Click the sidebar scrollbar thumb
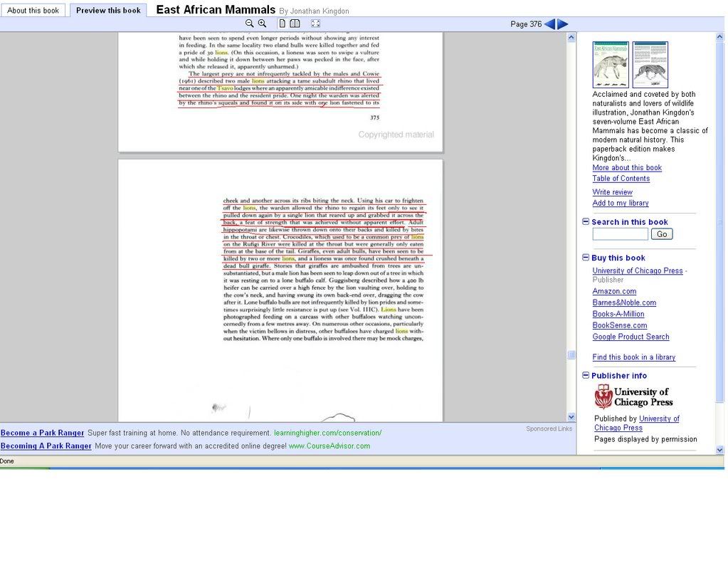The width and height of the screenshot is (728, 568). coord(720,222)
